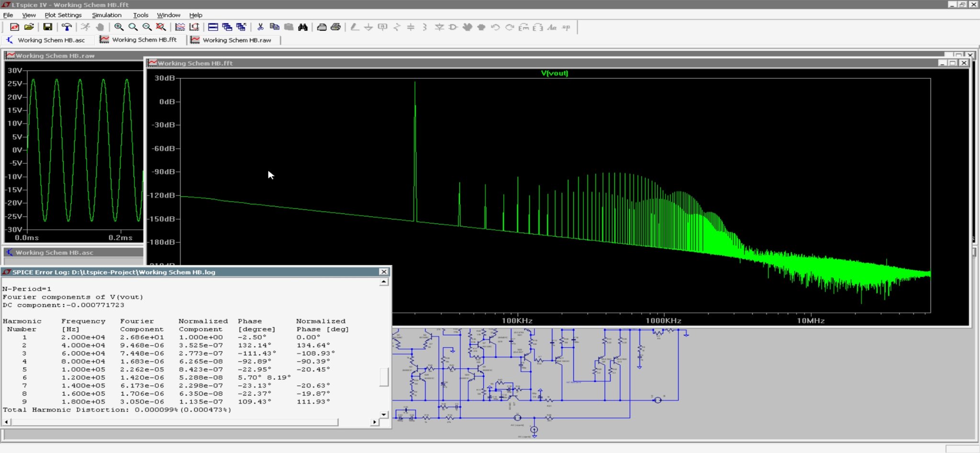
Task: Save with the floppy disk icon
Action: pos(47,27)
